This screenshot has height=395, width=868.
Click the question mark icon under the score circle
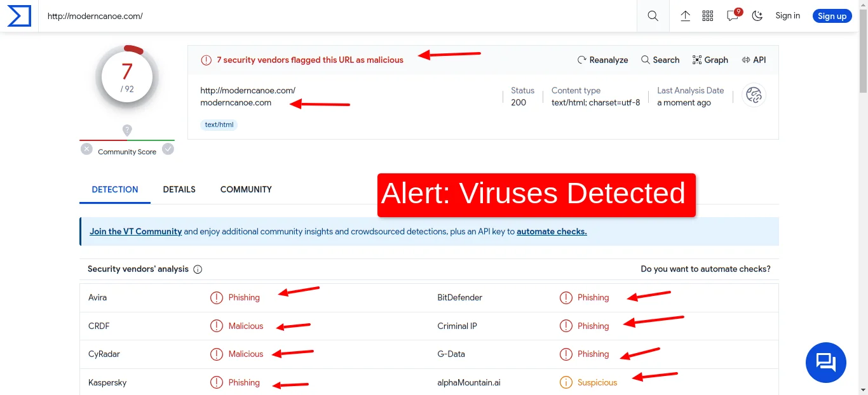[127, 130]
